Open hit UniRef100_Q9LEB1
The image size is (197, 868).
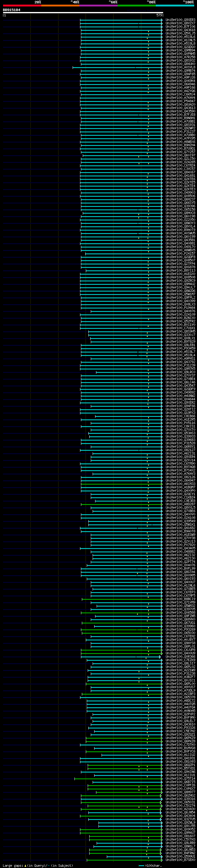click(180, 345)
